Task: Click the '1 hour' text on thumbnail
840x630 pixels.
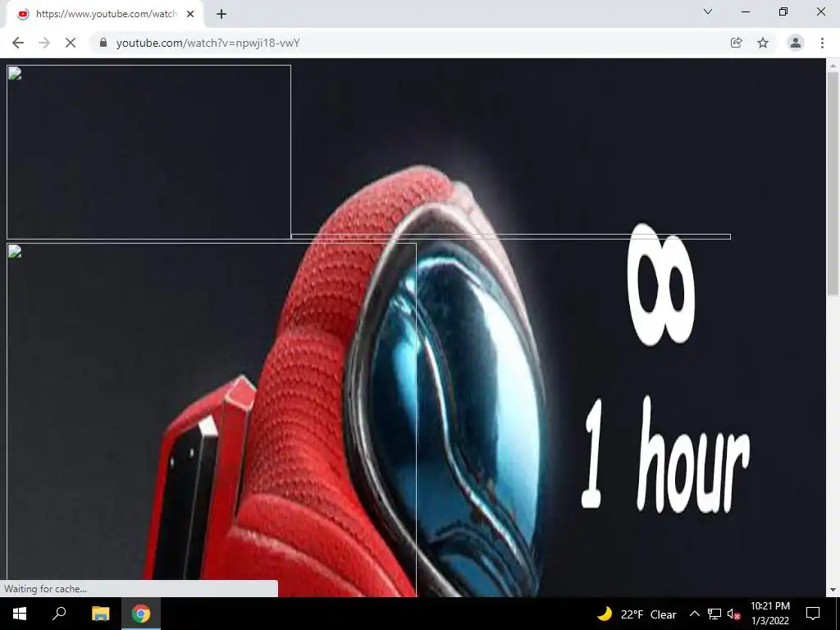Action: (665, 455)
